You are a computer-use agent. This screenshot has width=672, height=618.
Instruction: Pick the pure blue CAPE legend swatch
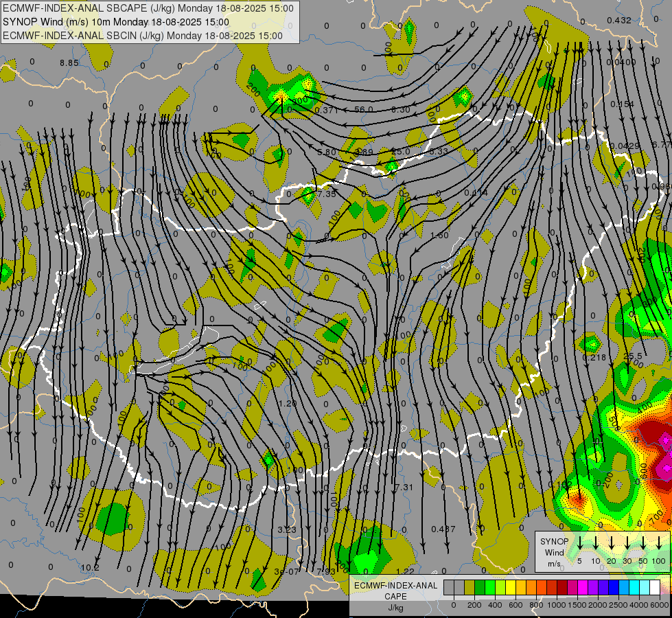613,588
